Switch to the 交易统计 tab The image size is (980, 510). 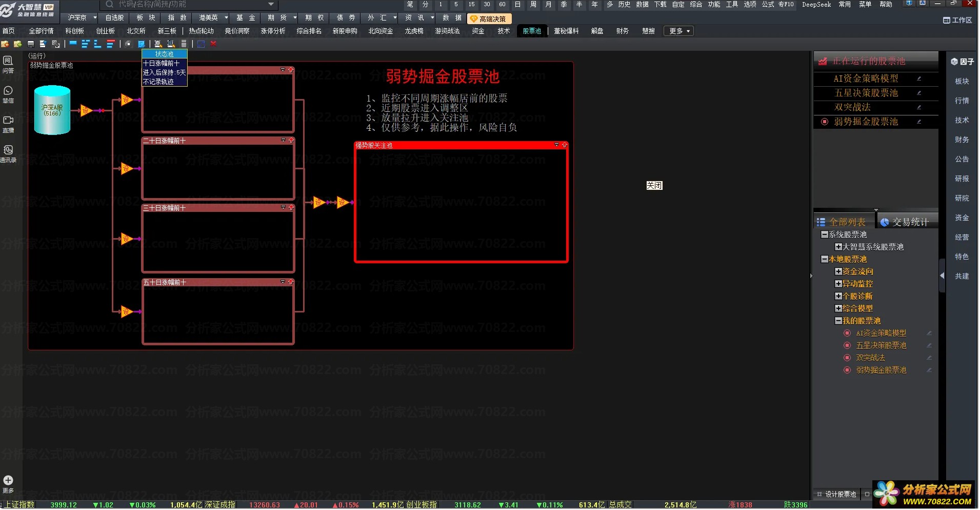pyautogui.click(x=906, y=222)
